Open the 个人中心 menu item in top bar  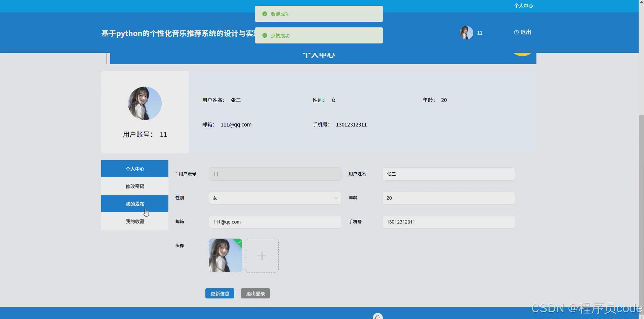(523, 5)
